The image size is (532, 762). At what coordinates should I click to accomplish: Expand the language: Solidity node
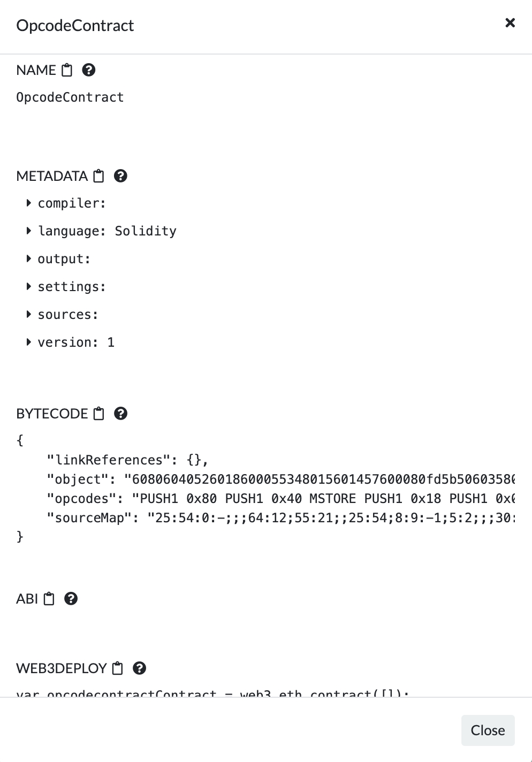click(x=29, y=231)
